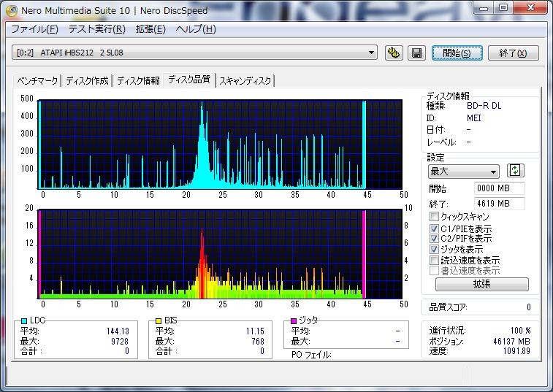Click the 拡張 button in settings
Screen dimensions: 553x392
click(x=481, y=284)
